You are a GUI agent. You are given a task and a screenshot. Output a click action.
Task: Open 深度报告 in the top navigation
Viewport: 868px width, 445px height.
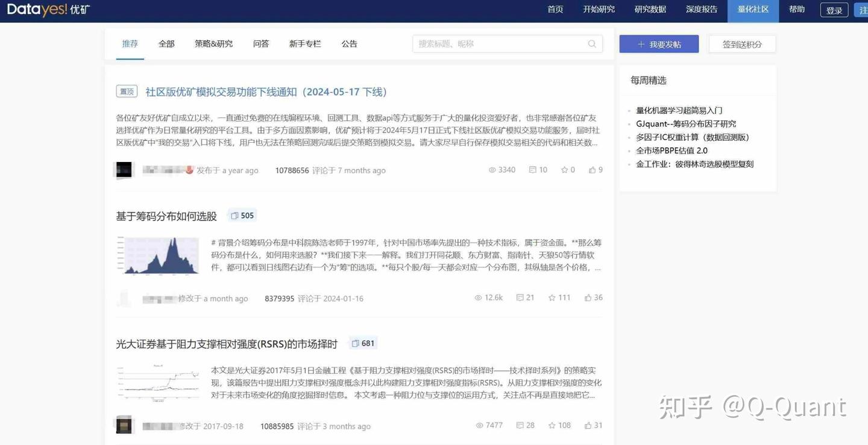701,10
